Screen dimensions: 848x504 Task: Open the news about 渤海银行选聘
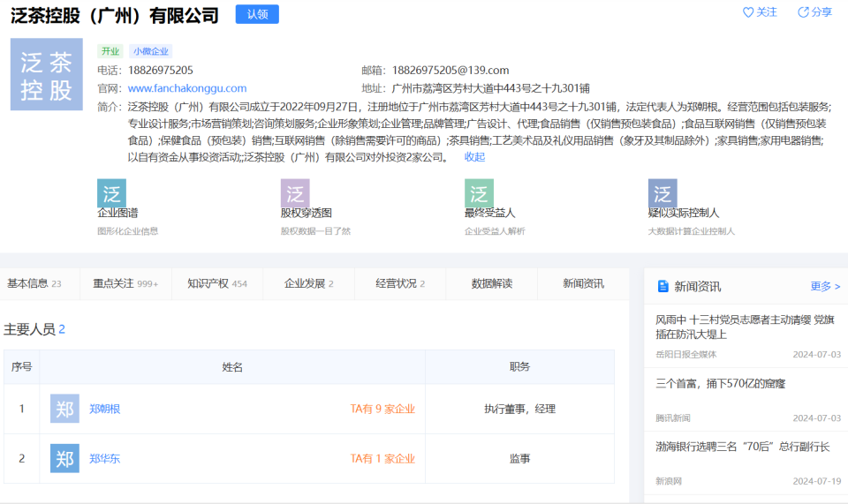[742, 447]
